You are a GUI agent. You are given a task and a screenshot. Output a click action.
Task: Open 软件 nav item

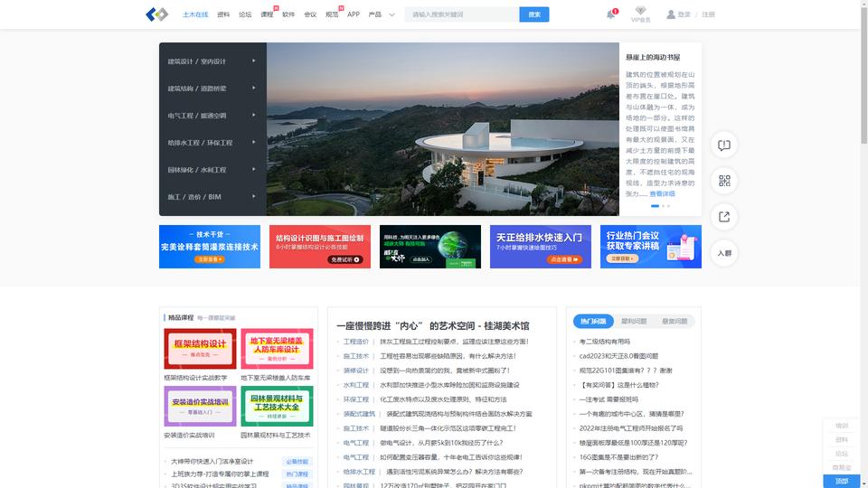[288, 14]
